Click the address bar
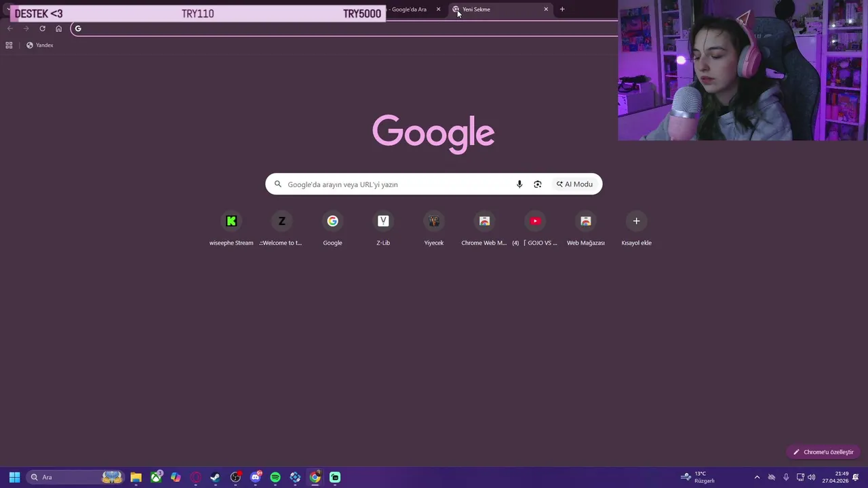This screenshot has height=488, width=868. (346, 28)
